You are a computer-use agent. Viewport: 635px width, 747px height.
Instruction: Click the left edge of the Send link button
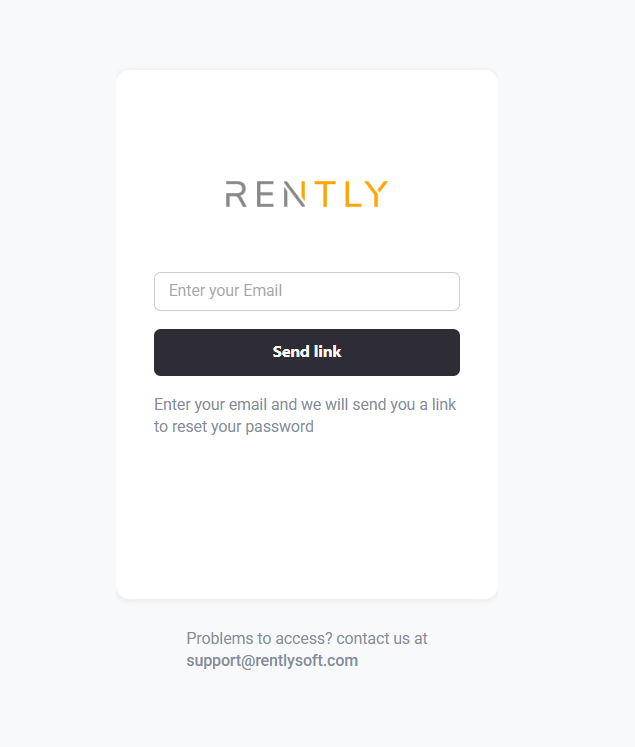pos(161,353)
